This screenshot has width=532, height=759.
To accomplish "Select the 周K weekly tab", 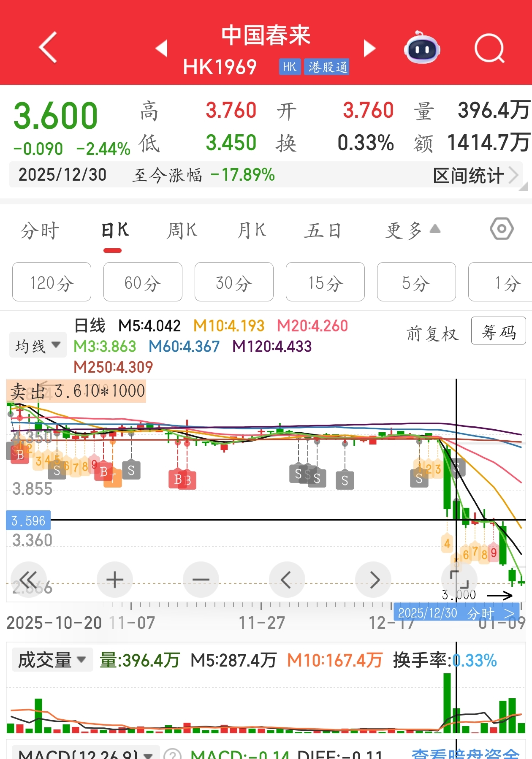I will pyautogui.click(x=182, y=230).
